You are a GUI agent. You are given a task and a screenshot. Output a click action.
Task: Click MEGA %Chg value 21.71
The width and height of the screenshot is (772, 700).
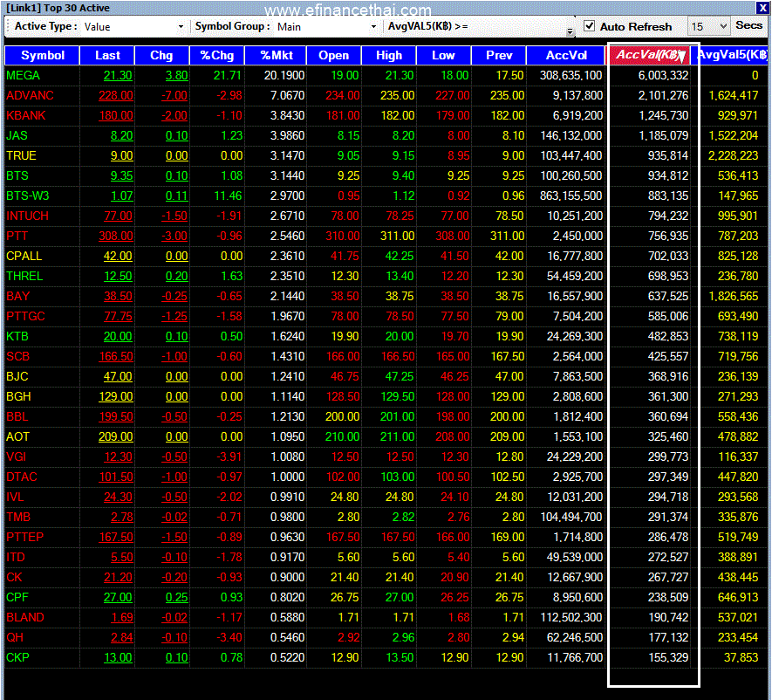228,75
